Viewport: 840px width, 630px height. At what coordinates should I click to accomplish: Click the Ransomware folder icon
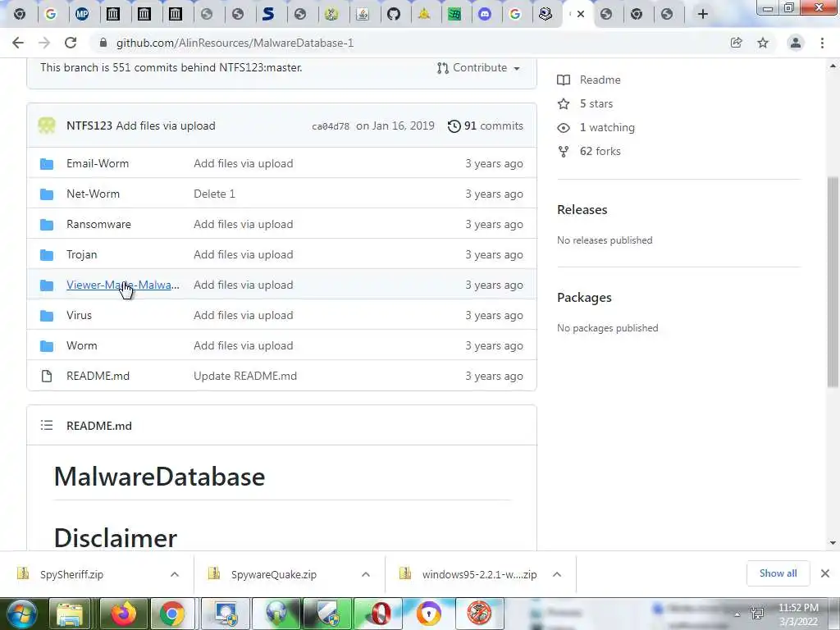click(47, 225)
